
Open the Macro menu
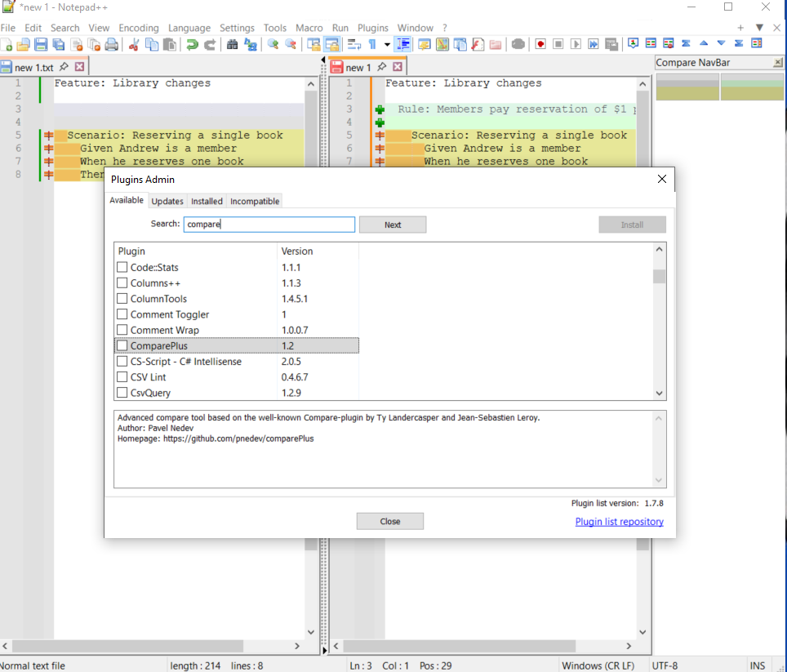point(309,28)
